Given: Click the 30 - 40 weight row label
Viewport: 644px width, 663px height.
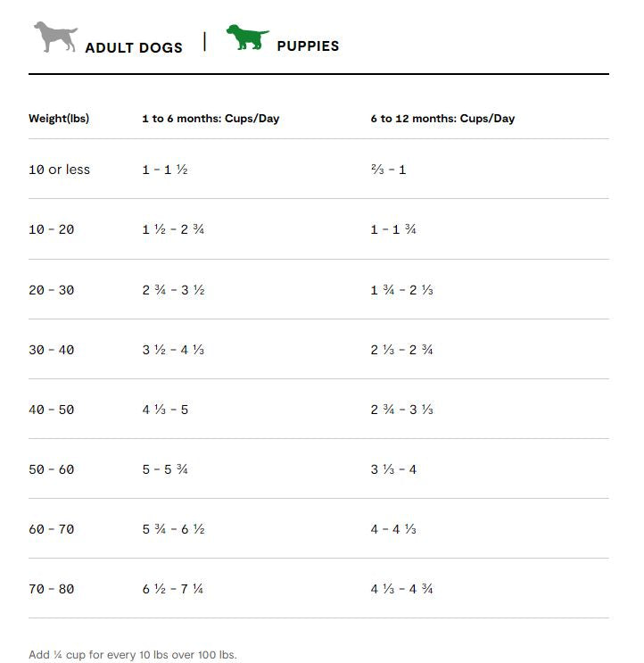Looking at the screenshot, I should (x=51, y=350).
